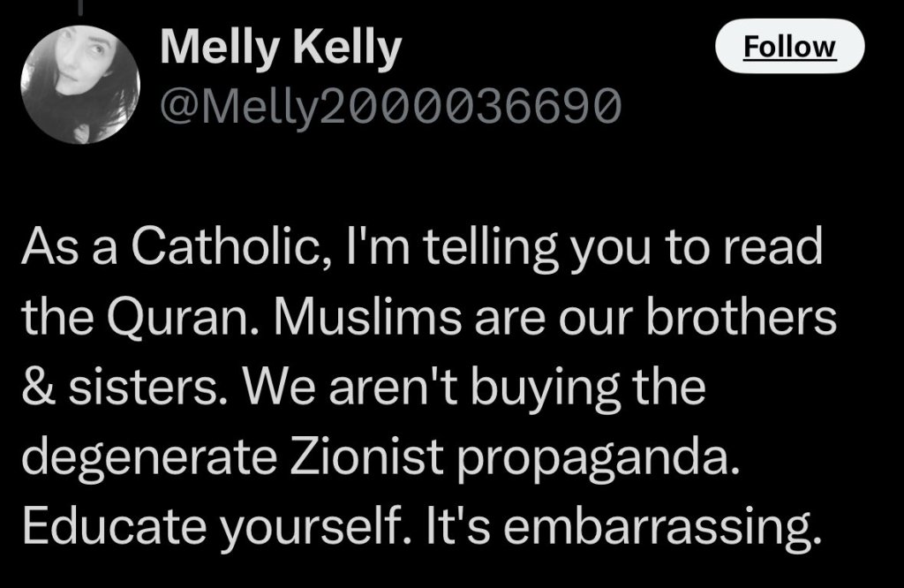Image resolution: width=904 pixels, height=588 pixels.
Task: Click the Follow button
Action: pyautogui.click(x=788, y=46)
